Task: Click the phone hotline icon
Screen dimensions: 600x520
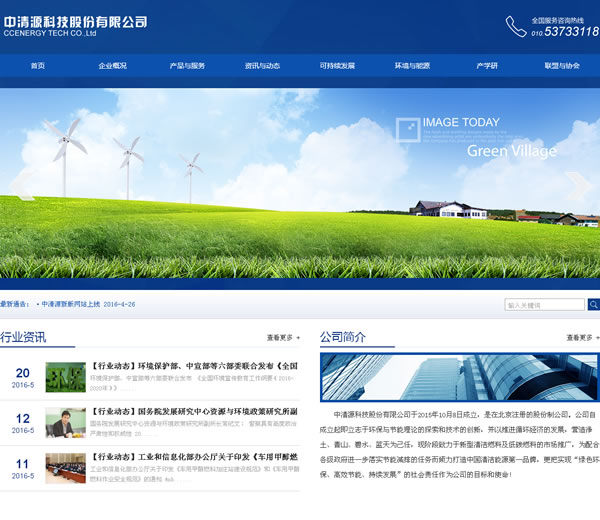Action: (x=515, y=26)
